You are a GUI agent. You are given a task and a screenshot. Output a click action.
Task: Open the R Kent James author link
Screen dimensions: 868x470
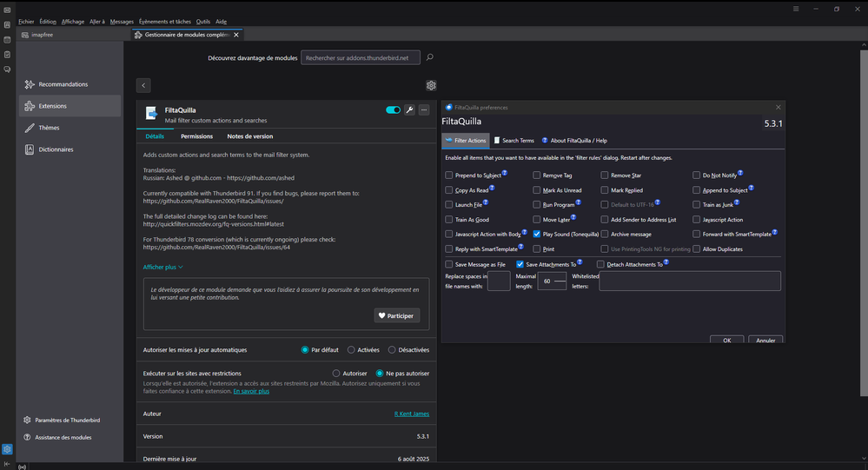click(411, 414)
